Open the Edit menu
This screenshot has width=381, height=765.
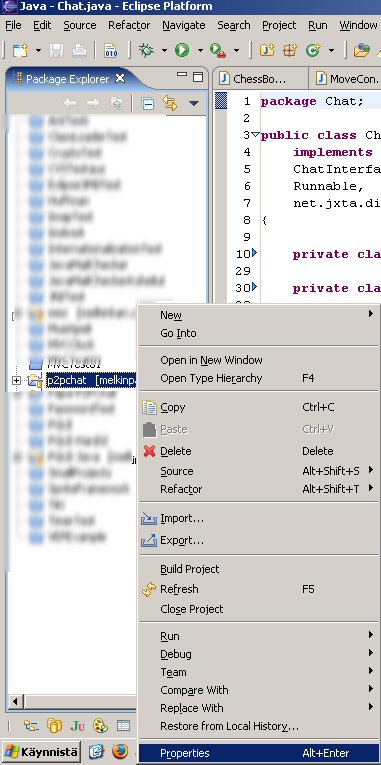point(42,25)
